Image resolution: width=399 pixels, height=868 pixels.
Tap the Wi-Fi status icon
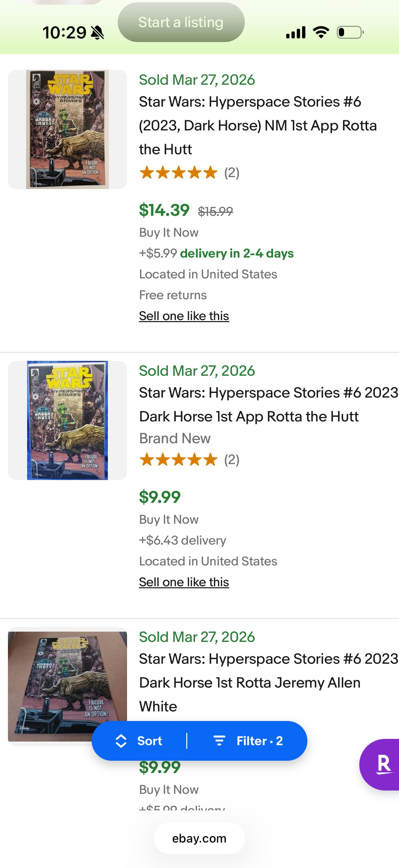pos(321,32)
